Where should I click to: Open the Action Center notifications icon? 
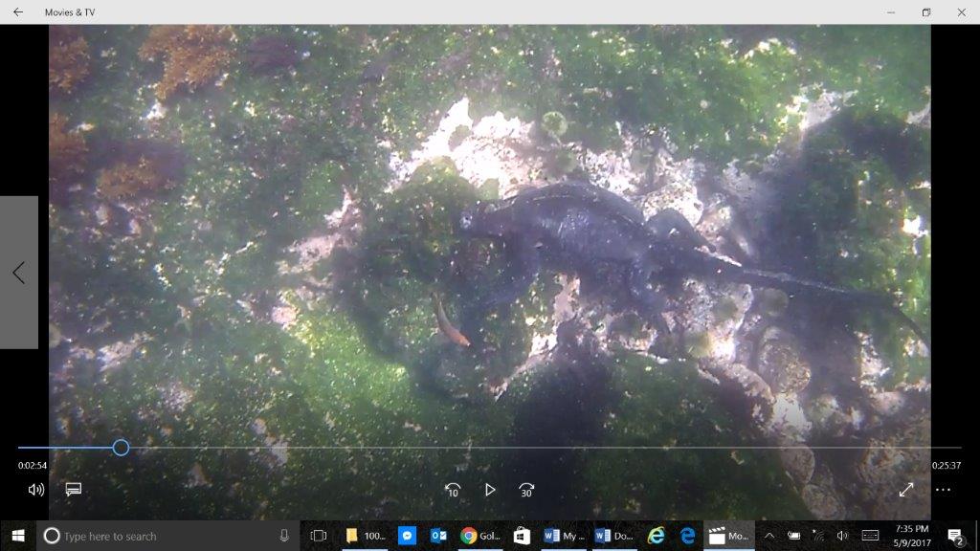click(955, 536)
